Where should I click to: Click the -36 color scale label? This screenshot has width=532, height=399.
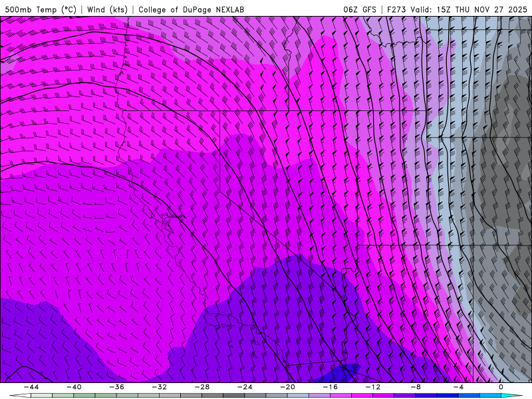click(117, 387)
